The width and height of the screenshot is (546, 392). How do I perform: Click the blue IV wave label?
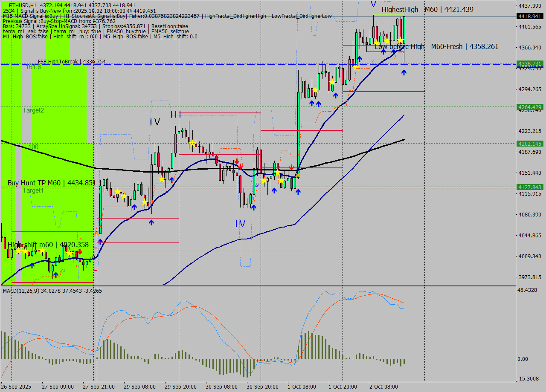pos(240,223)
